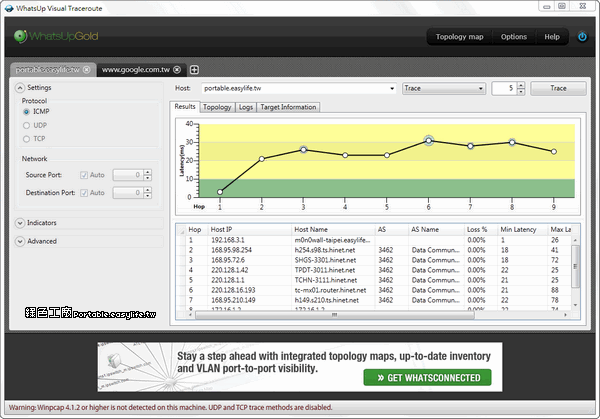
Task: Toggle Source Port Auto checkbox
Action: (84, 175)
